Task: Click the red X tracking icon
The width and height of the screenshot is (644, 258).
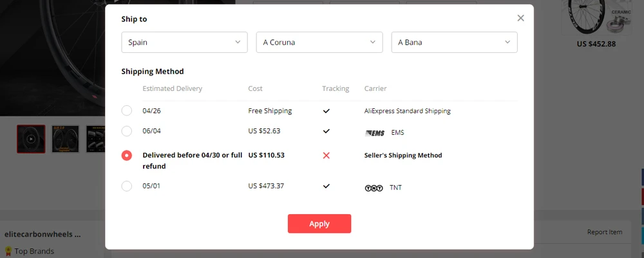Action: [327, 155]
